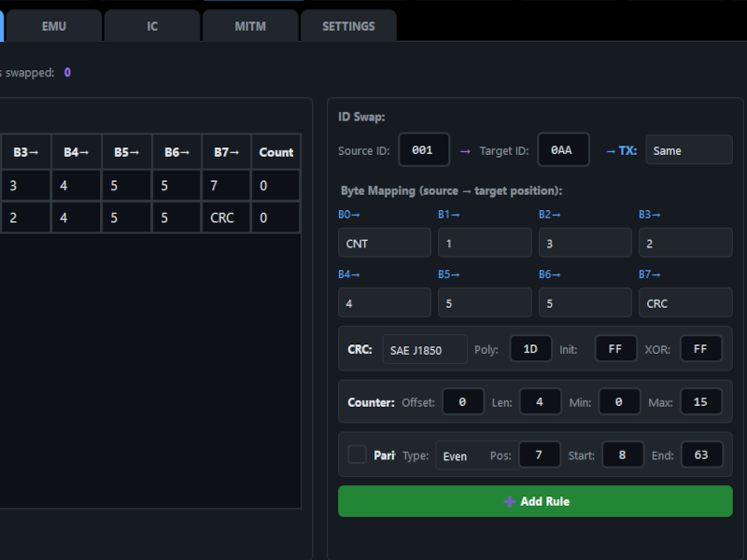The height and width of the screenshot is (560, 747).
Task: Open the parity Type dropdown Even
Action: (x=458, y=455)
